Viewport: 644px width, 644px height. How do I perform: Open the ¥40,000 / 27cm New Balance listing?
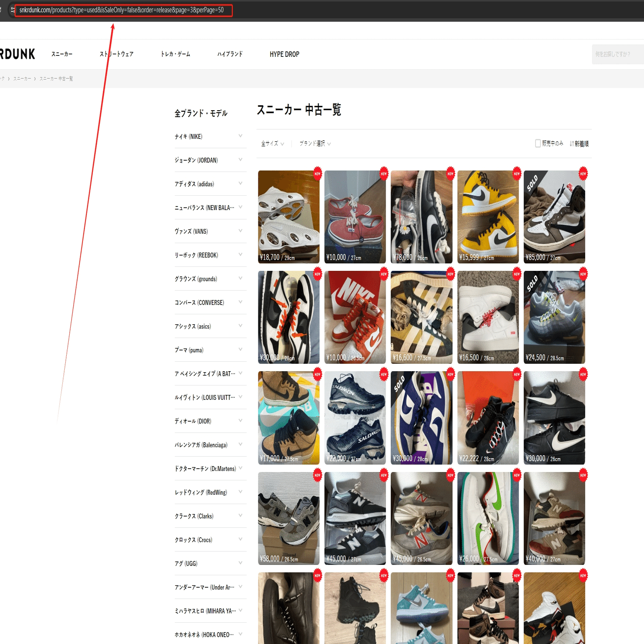[x=554, y=518]
